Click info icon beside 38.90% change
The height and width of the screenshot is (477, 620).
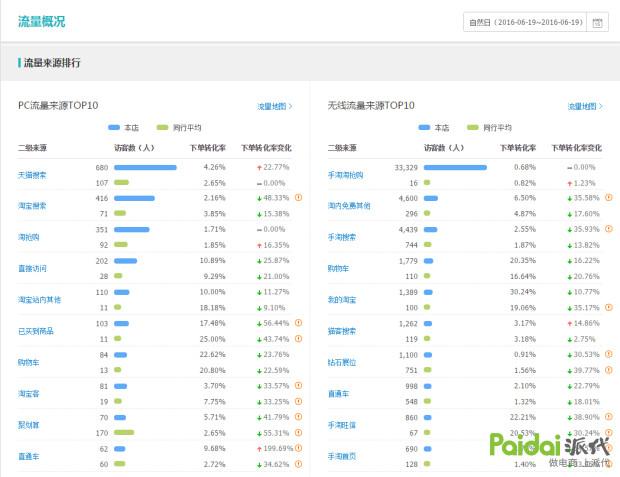[x=609, y=417]
